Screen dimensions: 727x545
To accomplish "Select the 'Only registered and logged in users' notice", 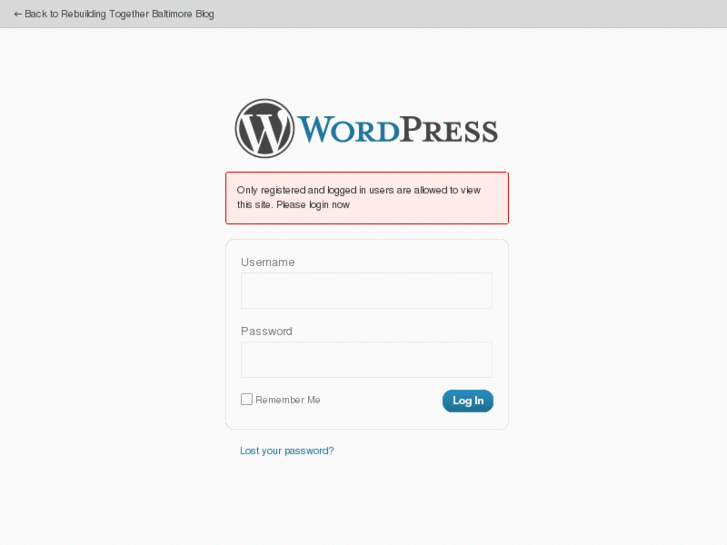I will [x=367, y=198].
